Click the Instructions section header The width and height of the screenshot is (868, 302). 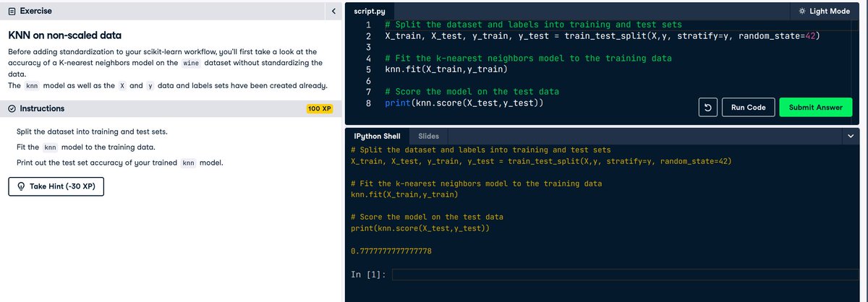pos(170,108)
